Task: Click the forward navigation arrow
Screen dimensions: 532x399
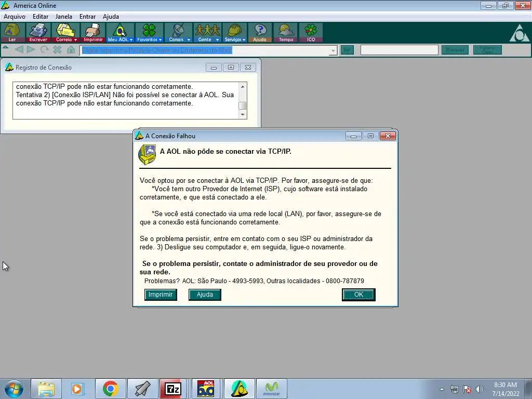Action: tap(31, 50)
